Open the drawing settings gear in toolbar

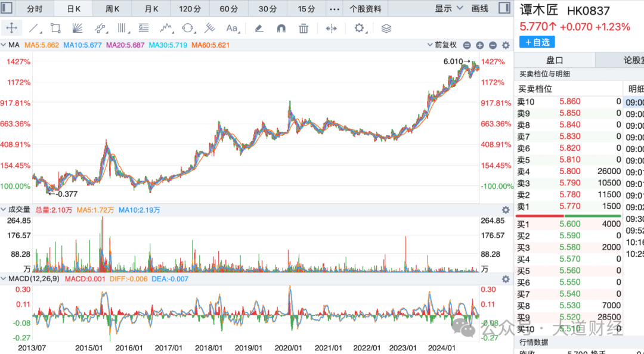[x=359, y=28]
